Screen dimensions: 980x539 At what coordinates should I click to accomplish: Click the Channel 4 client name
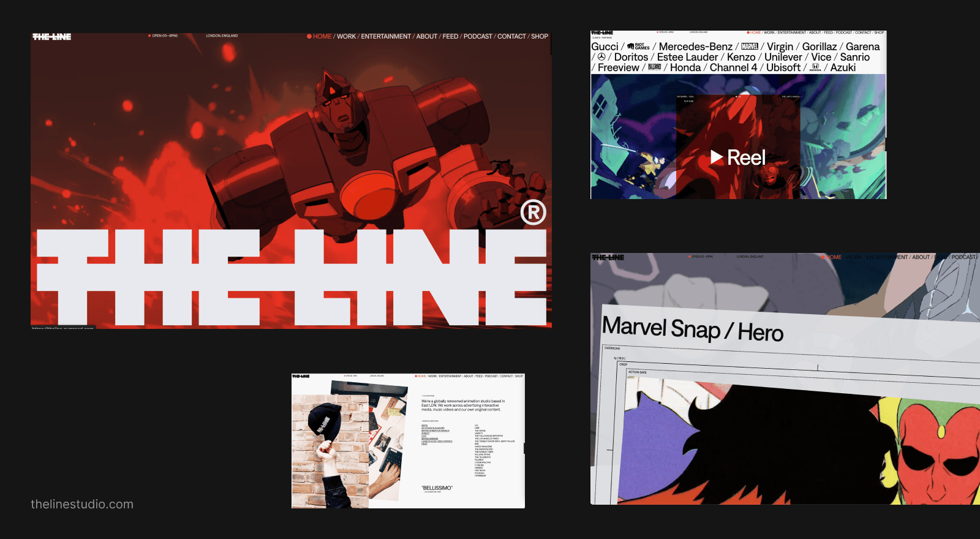(733, 67)
